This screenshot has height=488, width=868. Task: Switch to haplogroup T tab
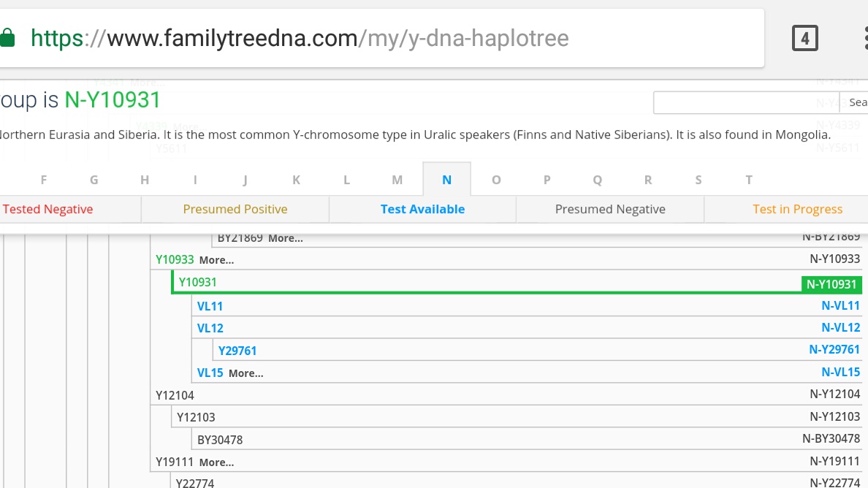coord(749,180)
